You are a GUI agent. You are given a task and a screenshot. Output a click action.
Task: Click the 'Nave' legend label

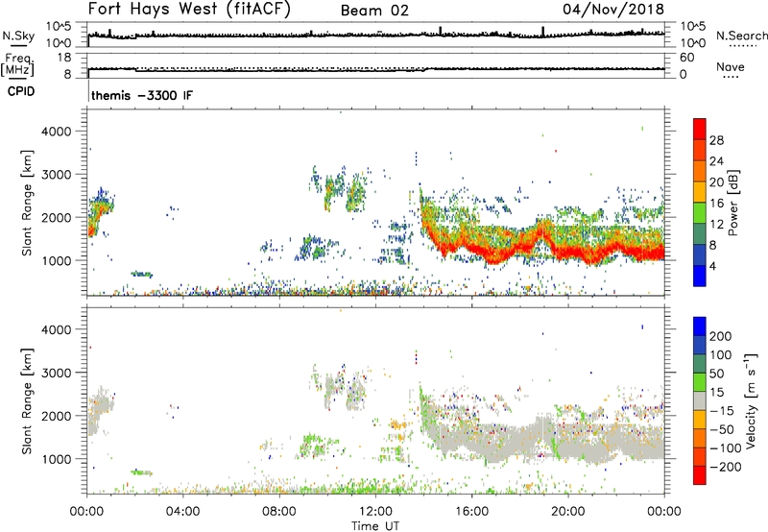pos(731,67)
